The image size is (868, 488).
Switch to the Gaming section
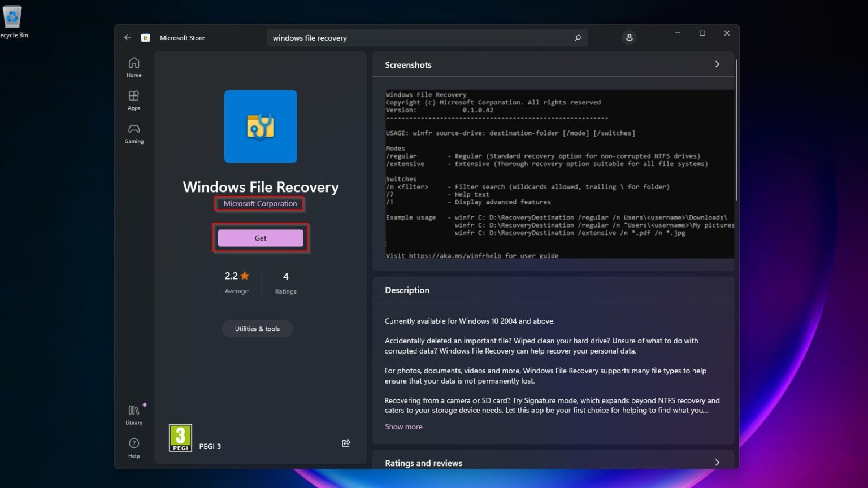134,133
